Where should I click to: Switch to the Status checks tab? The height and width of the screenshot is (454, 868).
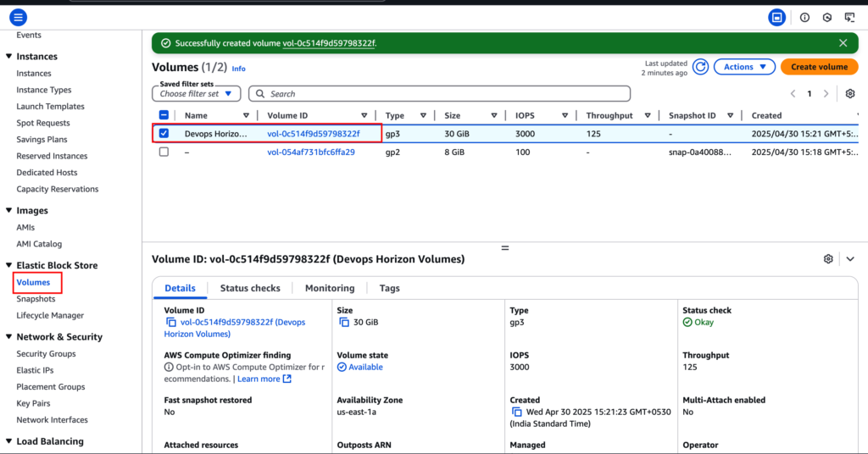point(250,288)
